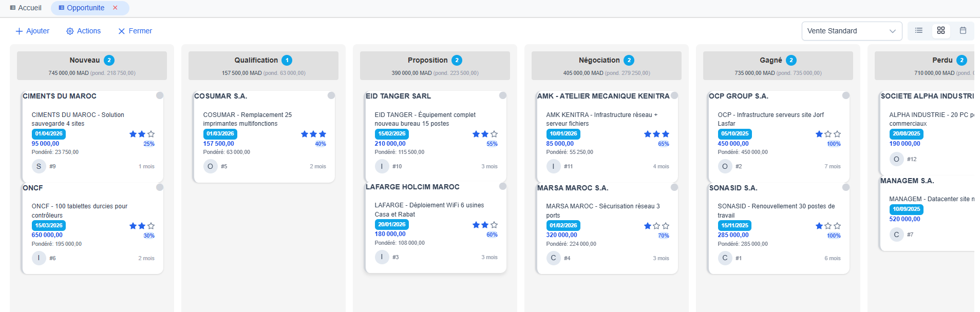Viewport: 980px width, 312px height.
Task: Click the Qualification column header
Action: (263, 65)
